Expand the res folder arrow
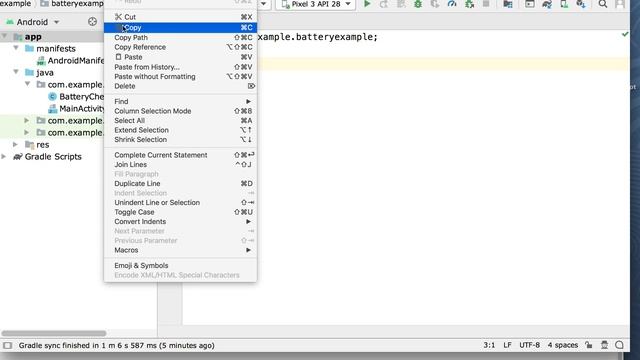Screen dimensions: 640x360 [16, 144]
